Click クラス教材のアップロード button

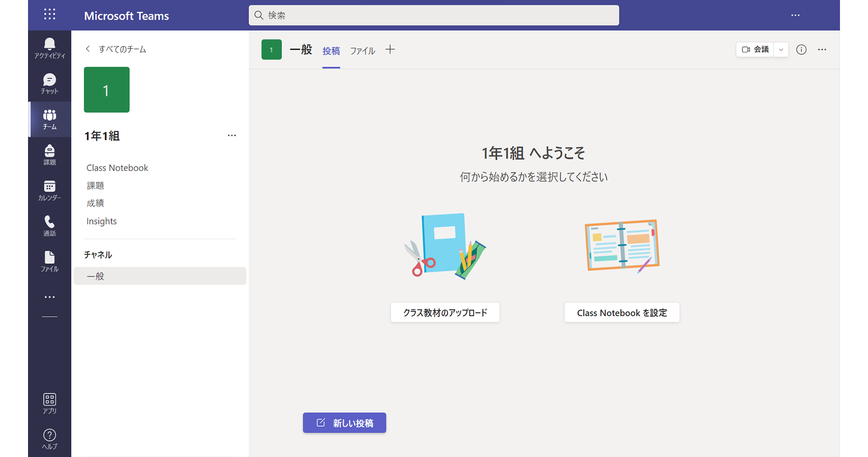coord(445,313)
